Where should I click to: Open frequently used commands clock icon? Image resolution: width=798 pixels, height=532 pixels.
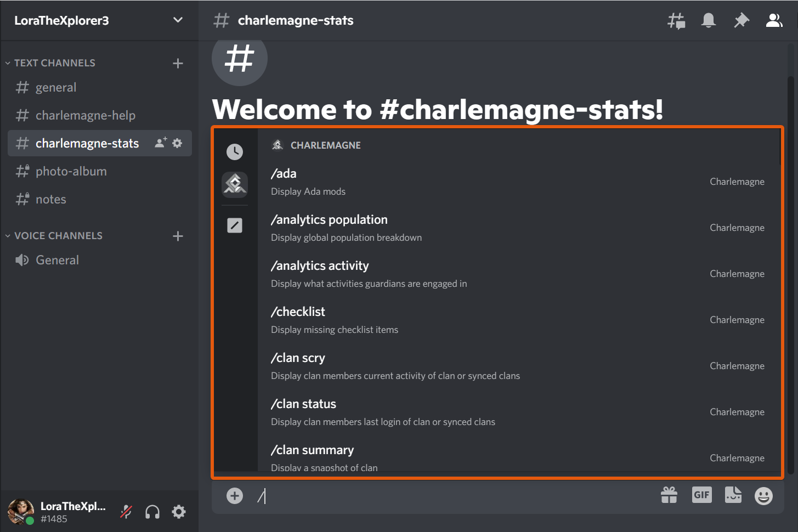[x=235, y=152]
